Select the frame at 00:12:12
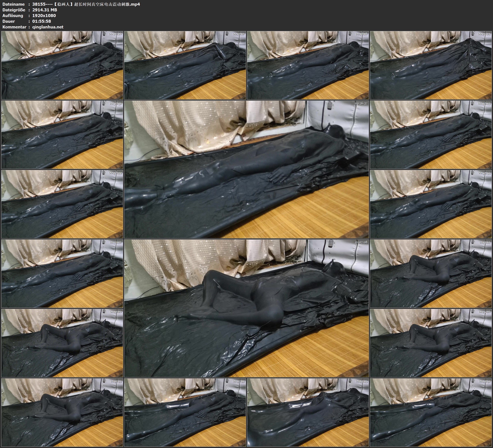Viewport: 493px width, 448px height. tap(185, 65)
